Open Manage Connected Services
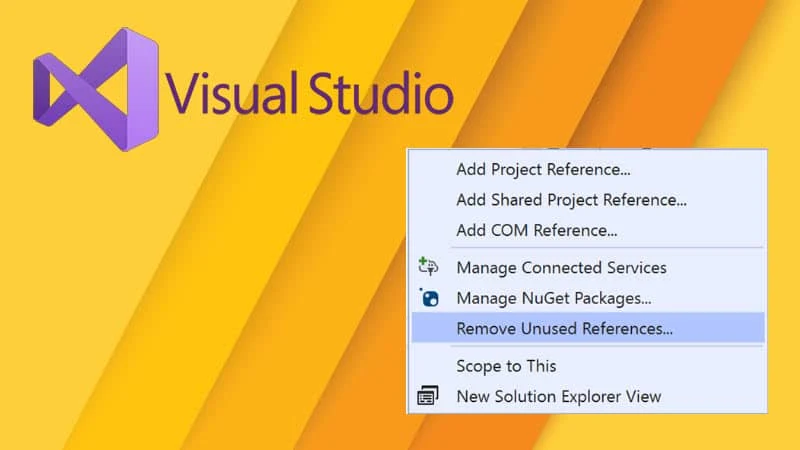This screenshot has width=800, height=450. coord(588,268)
